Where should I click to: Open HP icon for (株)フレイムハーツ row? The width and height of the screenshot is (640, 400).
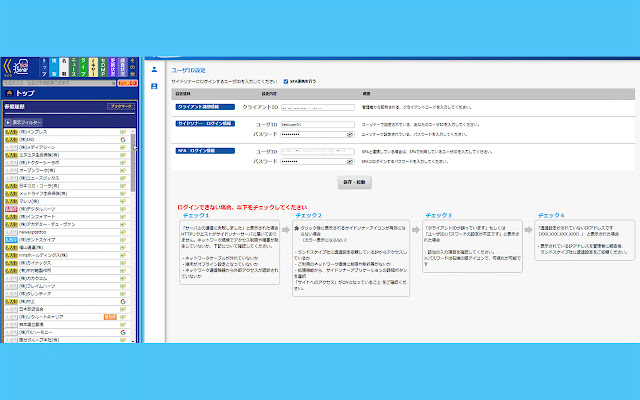click(123, 286)
